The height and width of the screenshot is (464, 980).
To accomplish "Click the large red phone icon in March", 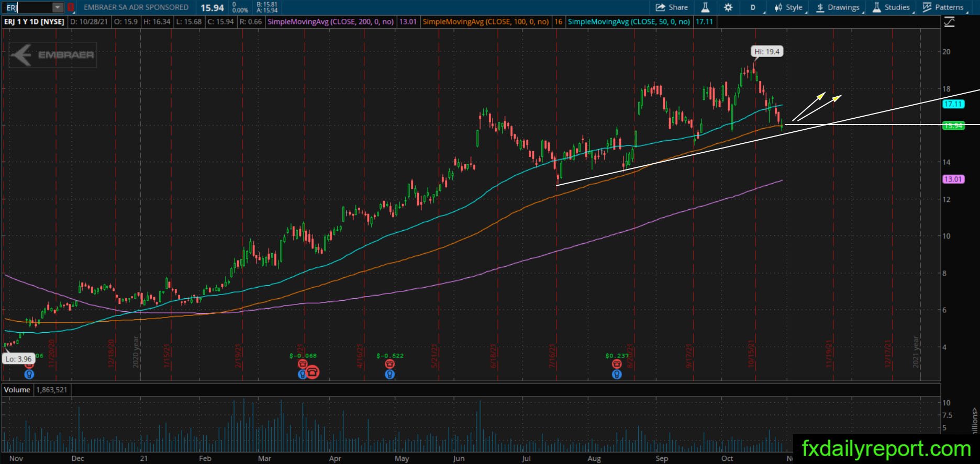I will [313, 372].
